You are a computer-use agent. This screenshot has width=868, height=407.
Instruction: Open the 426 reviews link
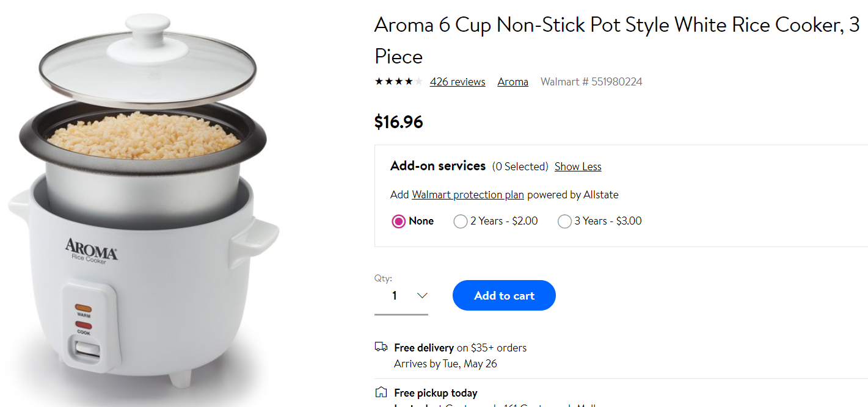(458, 82)
